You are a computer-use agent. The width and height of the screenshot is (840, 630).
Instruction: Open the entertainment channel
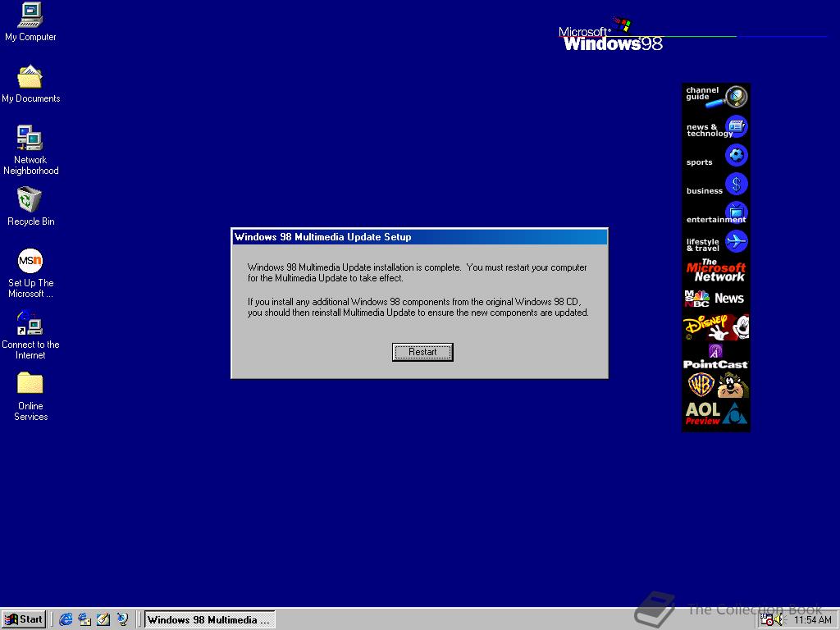(x=715, y=214)
